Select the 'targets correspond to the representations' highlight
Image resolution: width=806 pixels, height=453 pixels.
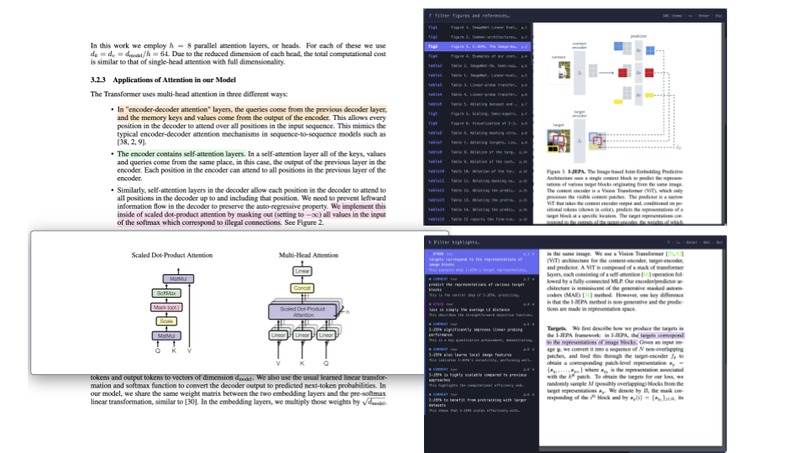pyautogui.click(x=482, y=262)
